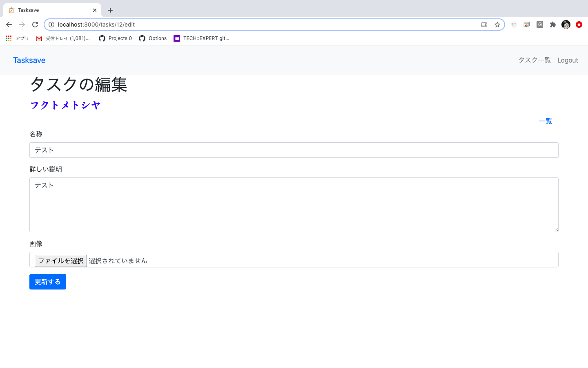
Task: Submit with the 更新する button
Action: tap(48, 282)
